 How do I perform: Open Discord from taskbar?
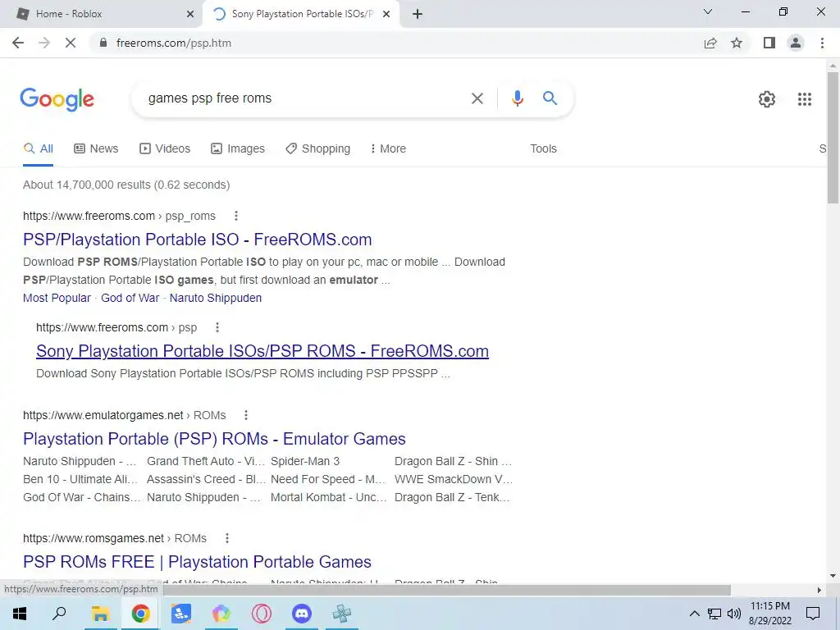(302, 614)
